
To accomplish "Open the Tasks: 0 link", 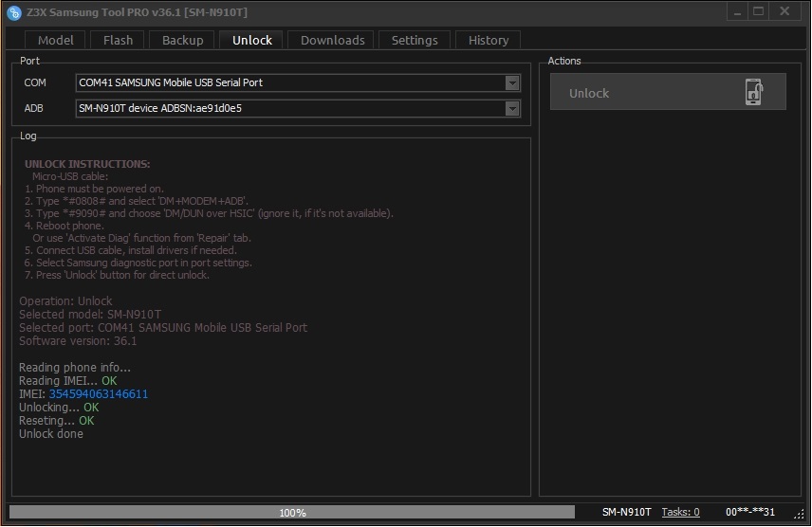I will coord(680,512).
